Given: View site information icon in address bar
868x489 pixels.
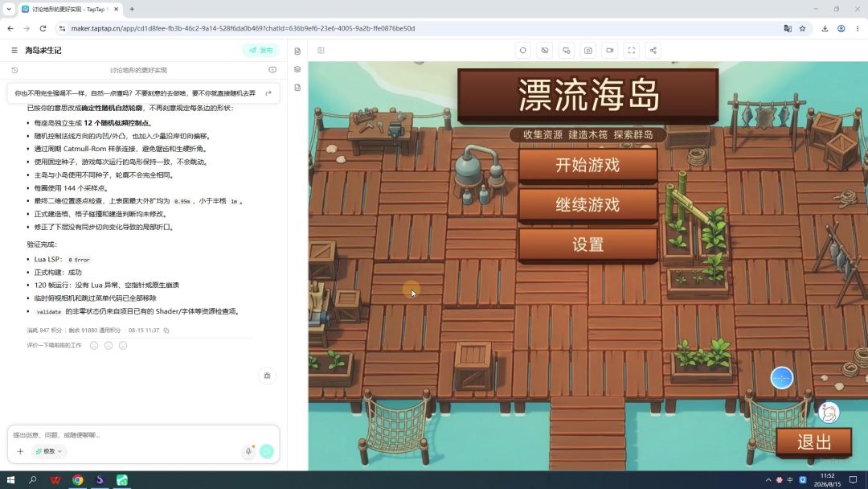Looking at the screenshot, I should (x=62, y=28).
